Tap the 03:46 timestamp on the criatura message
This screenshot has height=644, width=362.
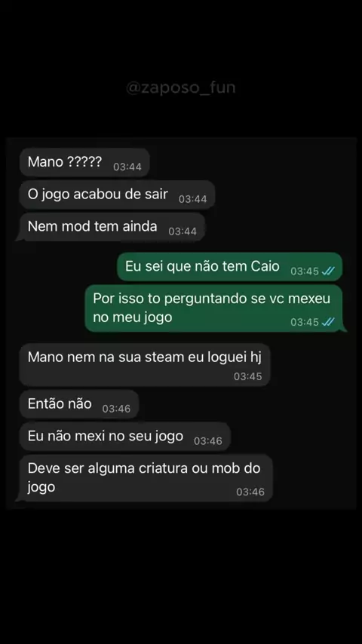pos(250,492)
